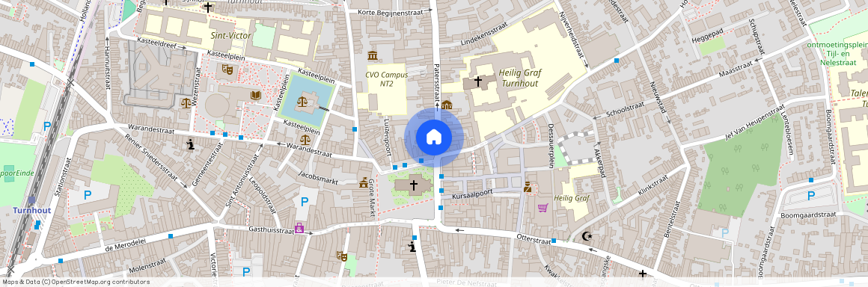Select the brown building icon on Patersstraat
Screen dimensions: 868x287
coord(446,105)
